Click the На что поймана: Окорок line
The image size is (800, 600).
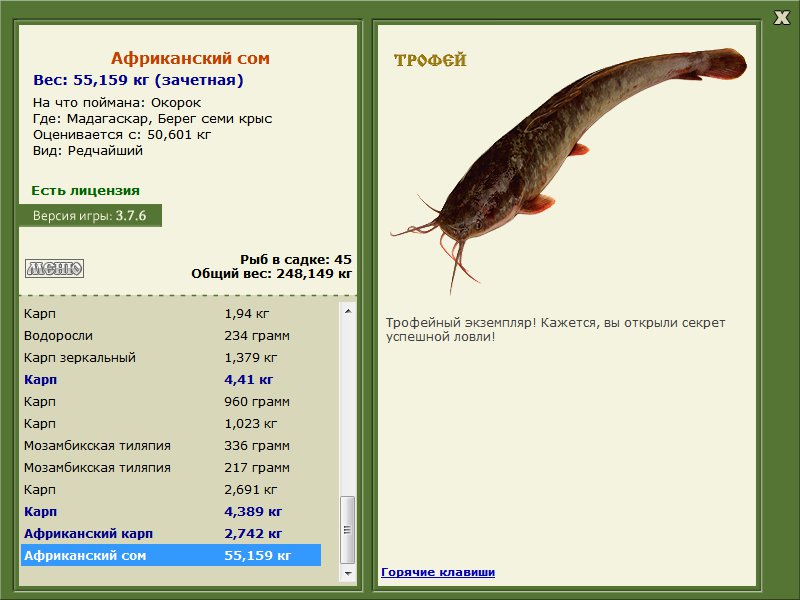point(117,103)
